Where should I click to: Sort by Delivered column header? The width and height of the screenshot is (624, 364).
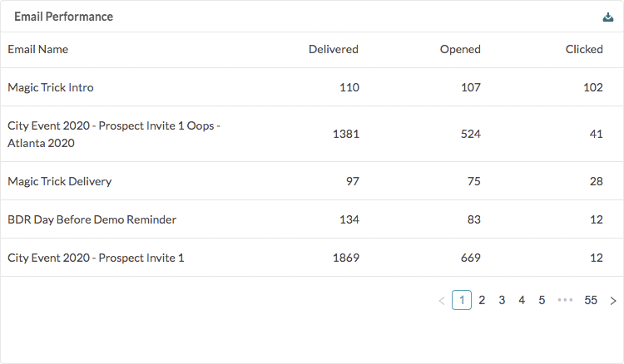tap(334, 49)
